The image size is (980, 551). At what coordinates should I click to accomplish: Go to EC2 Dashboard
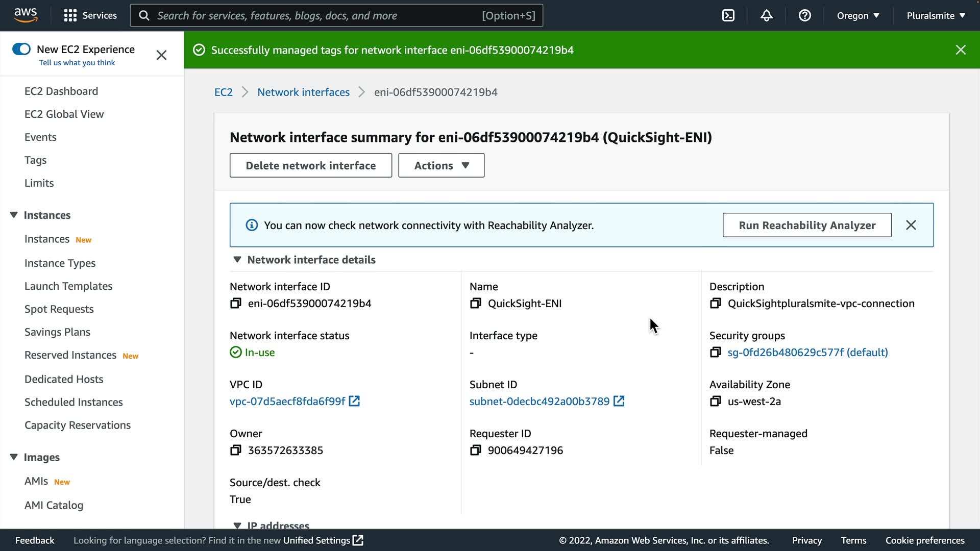click(x=61, y=91)
